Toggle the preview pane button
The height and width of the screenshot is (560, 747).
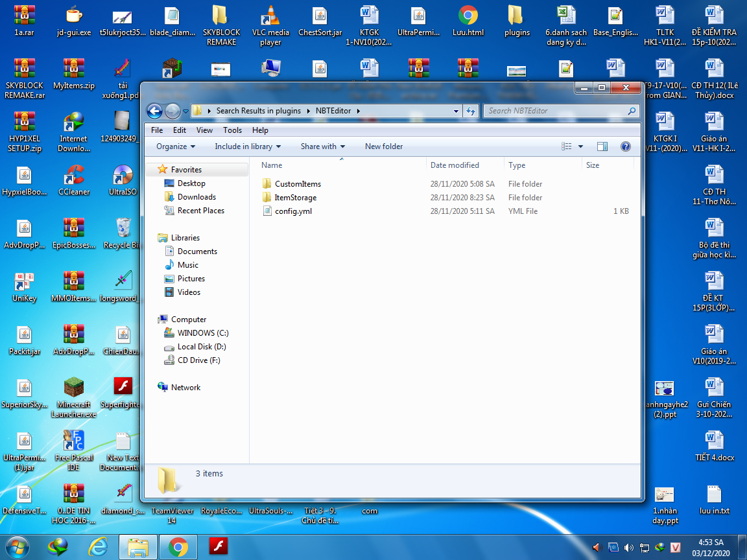click(x=602, y=146)
